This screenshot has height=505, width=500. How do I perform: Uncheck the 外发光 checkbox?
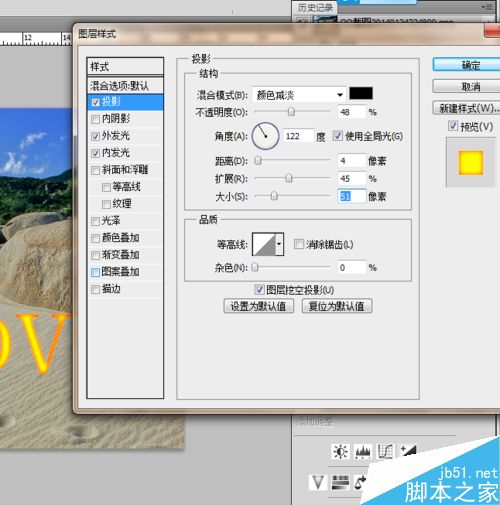(x=96, y=136)
